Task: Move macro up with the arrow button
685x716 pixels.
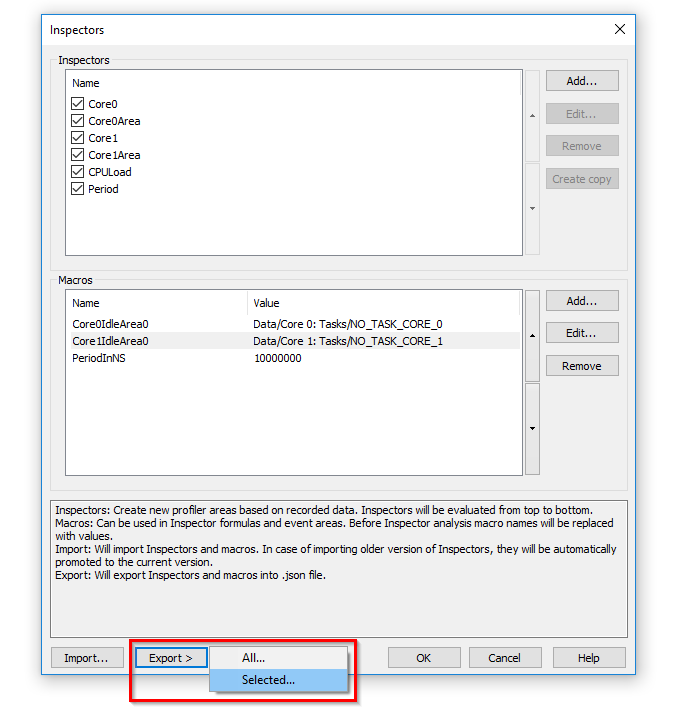Action: pos(532,336)
